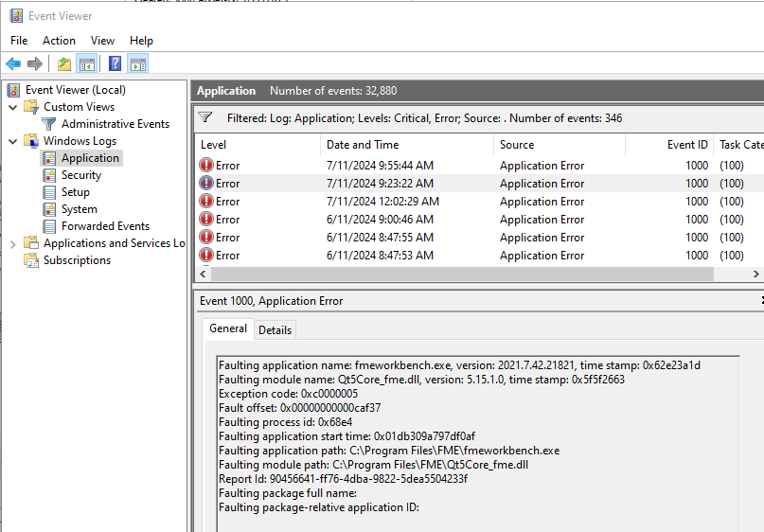This screenshot has width=764, height=532.
Task: Click error icon of 9:00:46 AM event
Action: (206, 220)
